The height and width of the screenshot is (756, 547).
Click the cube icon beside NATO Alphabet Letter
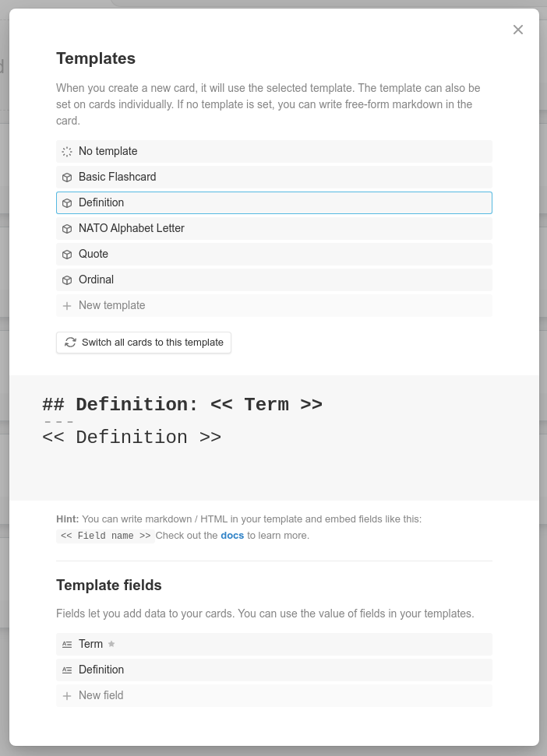tap(67, 229)
